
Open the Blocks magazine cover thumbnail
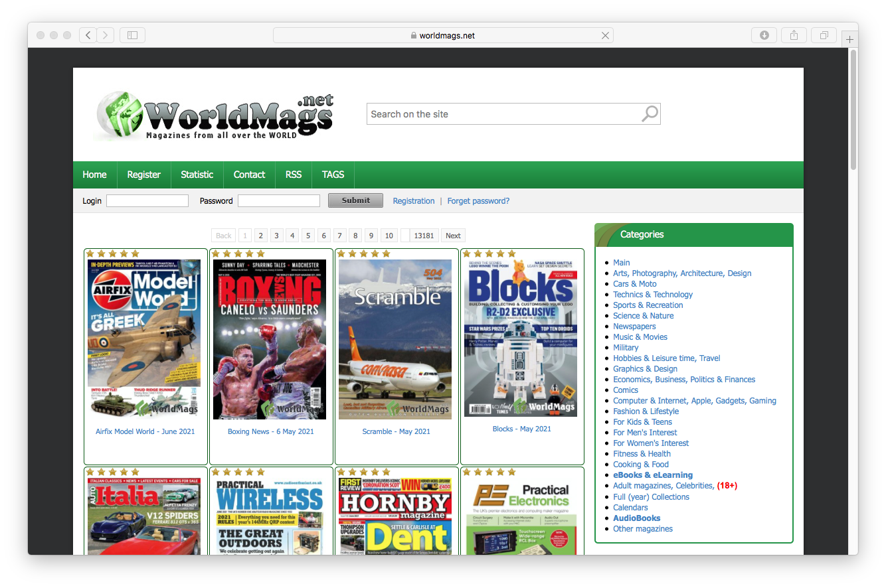coord(521,338)
